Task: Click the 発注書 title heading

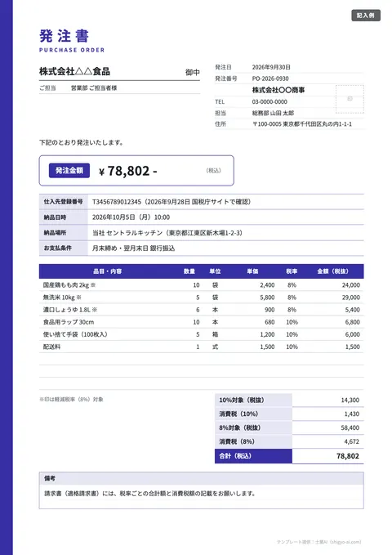Action: pyautogui.click(x=64, y=36)
